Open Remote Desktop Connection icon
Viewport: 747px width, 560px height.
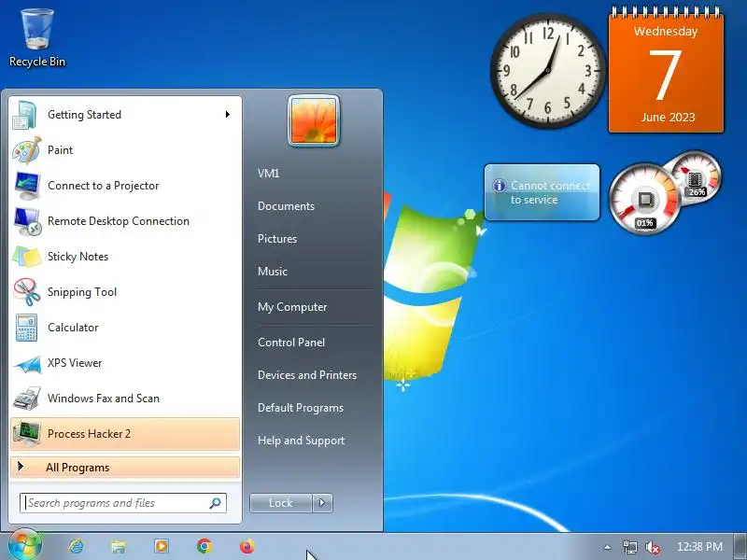click(x=27, y=221)
